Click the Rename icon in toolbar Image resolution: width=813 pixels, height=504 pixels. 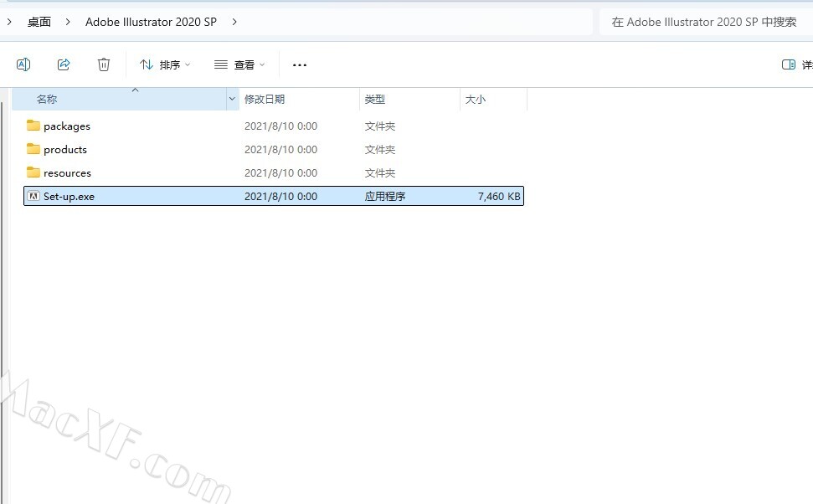pyautogui.click(x=23, y=64)
